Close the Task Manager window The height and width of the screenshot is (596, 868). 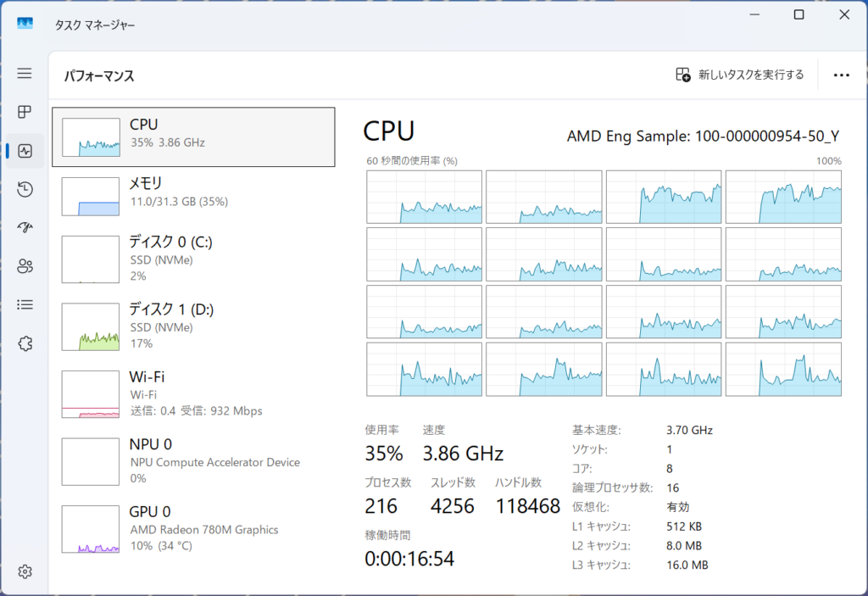coord(844,14)
